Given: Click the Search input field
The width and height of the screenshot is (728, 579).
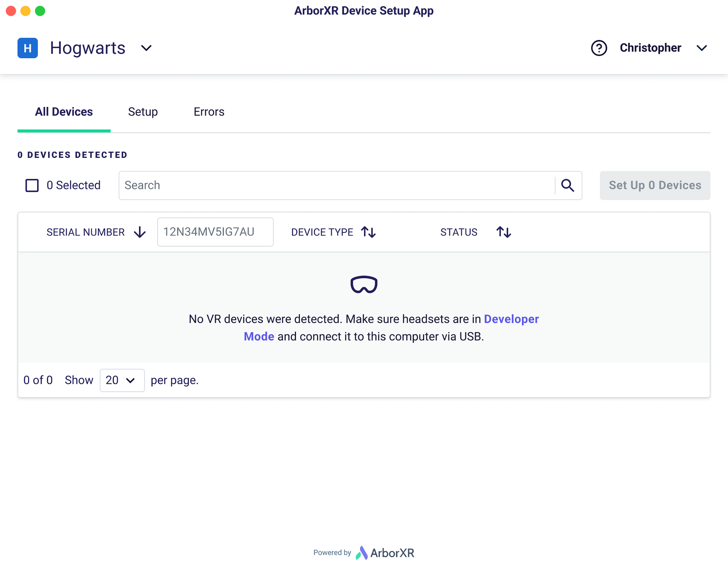Looking at the screenshot, I should point(337,185).
